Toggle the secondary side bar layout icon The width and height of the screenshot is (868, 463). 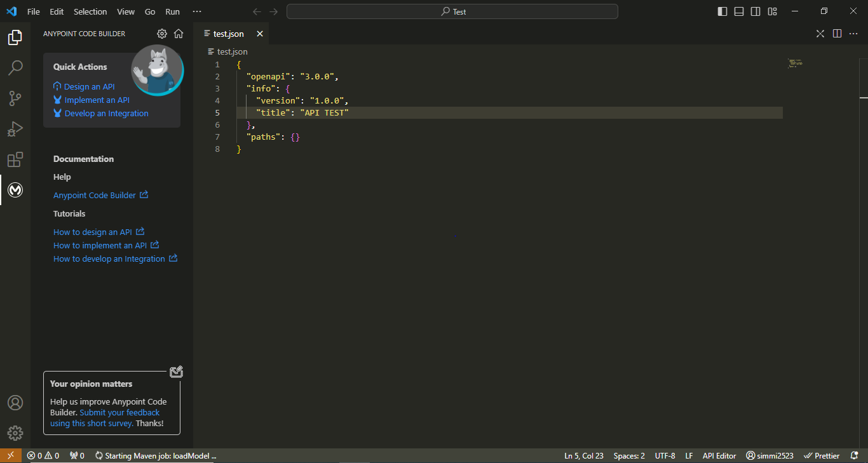pyautogui.click(x=756, y=11)
